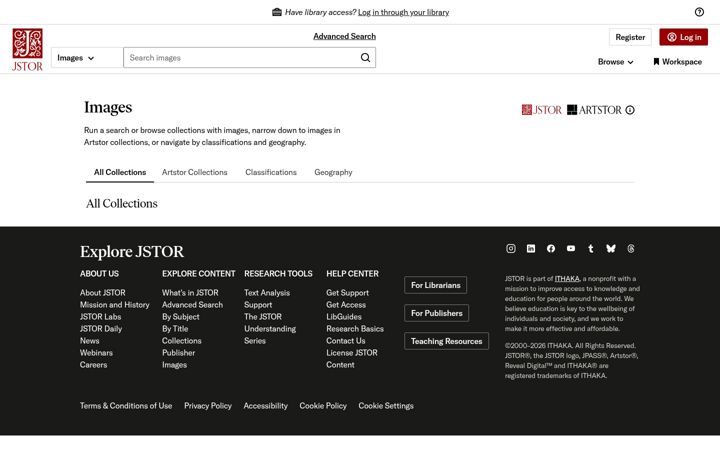Switch to the Artstor Collections tab
Screen dimensions: 720x450
[x=195, y=172]
